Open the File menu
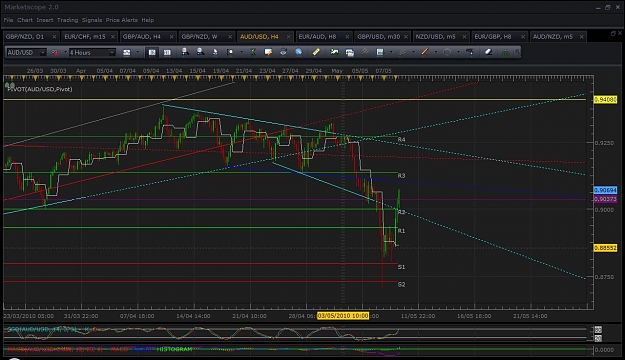The image size is (625, 360). coord(8,20)
